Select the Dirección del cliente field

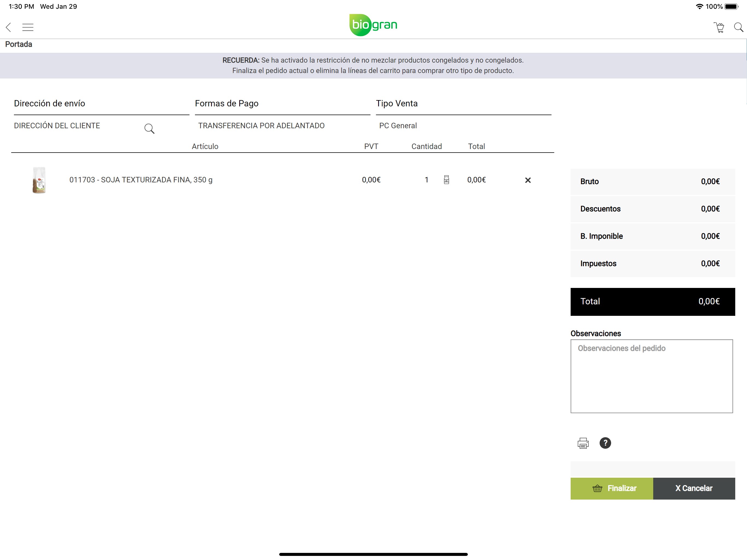[x=57, y=126]
